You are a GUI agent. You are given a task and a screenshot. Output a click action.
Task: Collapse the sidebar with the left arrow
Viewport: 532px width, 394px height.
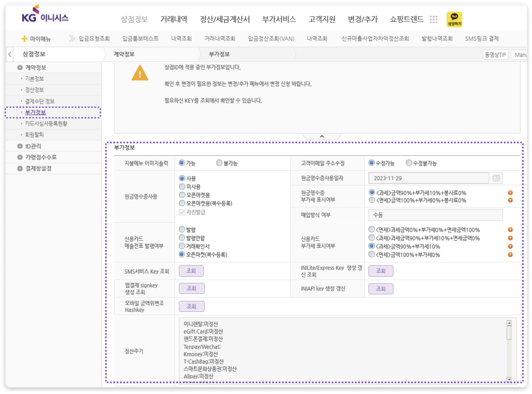pos(10,54)
